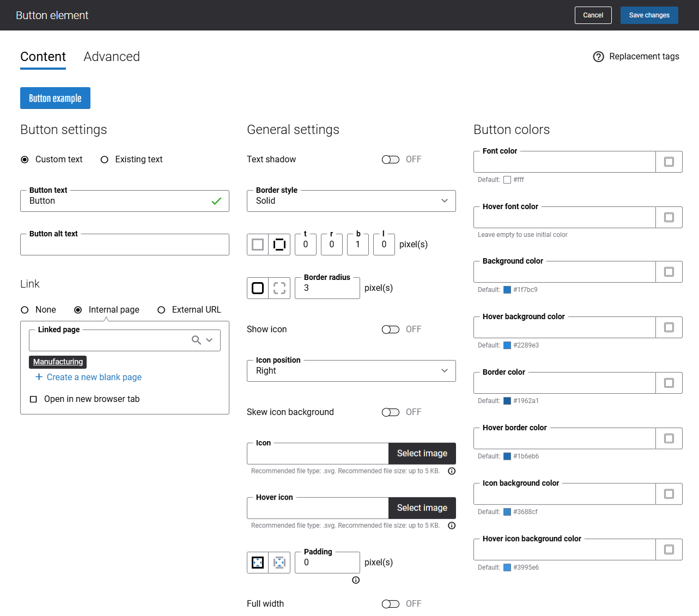The height and width of the screenshot is (616, 699).
Task: Click default #1f7bc9 background swatch
Action: pos(507,290)
